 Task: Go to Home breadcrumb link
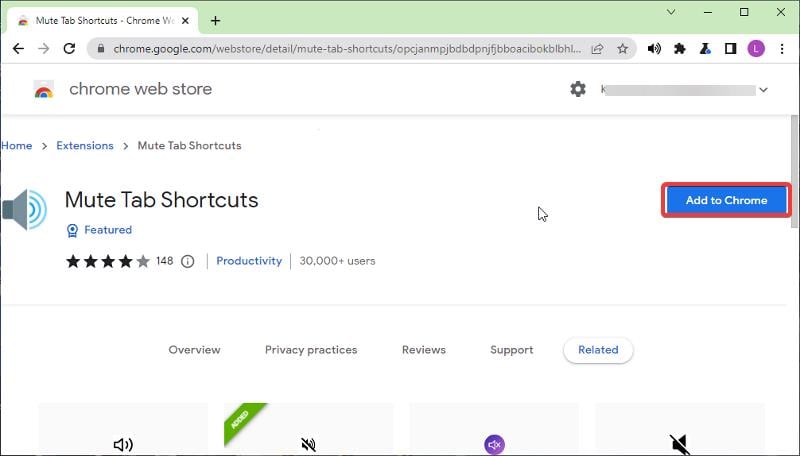point(16,145)
